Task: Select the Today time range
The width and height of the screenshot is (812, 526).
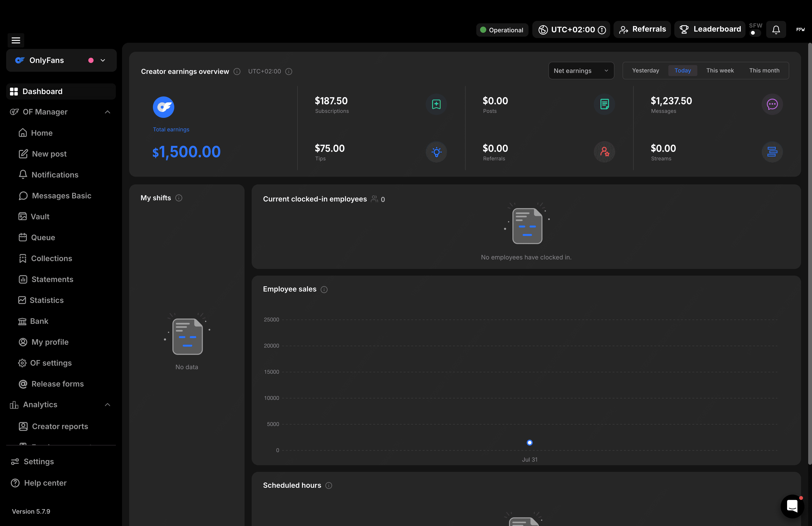Action: [x=682, y=71]
